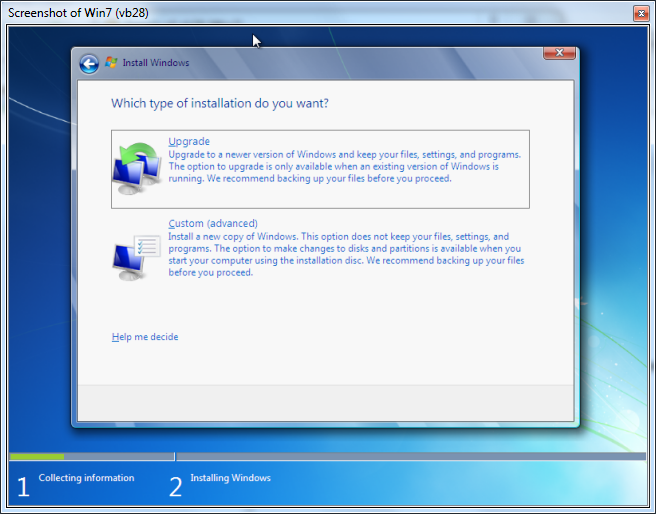Click the Custom install checklist computer icon
Screen dimensions: 656x514
[137, 258]
